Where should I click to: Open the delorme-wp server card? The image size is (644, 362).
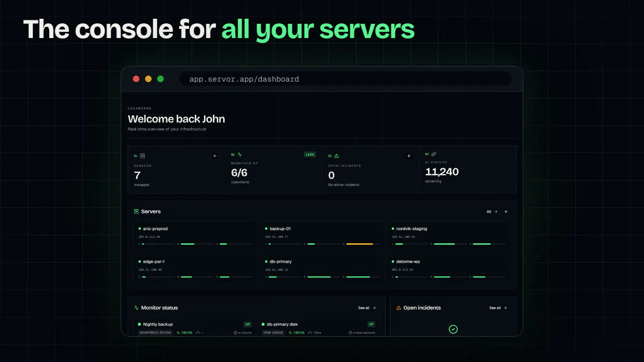[449, 269]
